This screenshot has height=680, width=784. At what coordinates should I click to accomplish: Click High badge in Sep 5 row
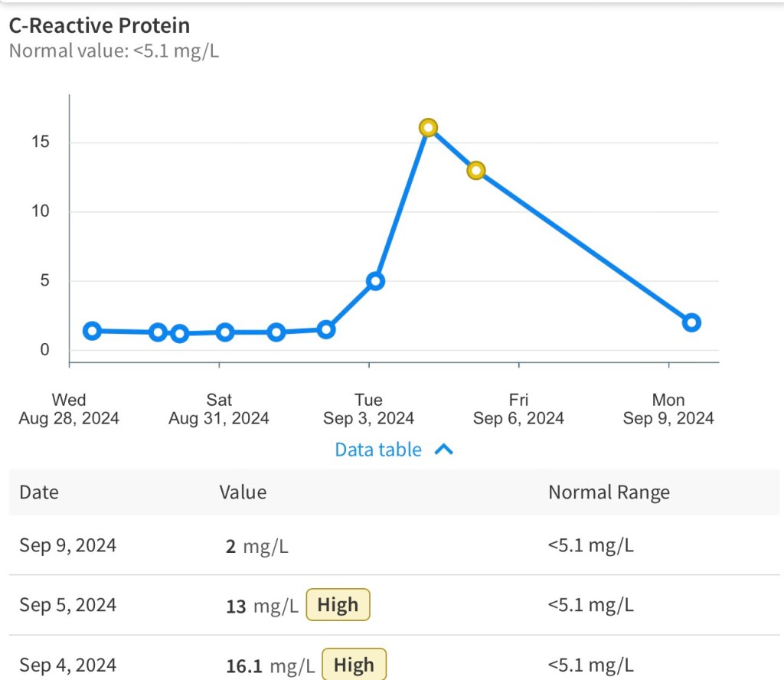338,605
